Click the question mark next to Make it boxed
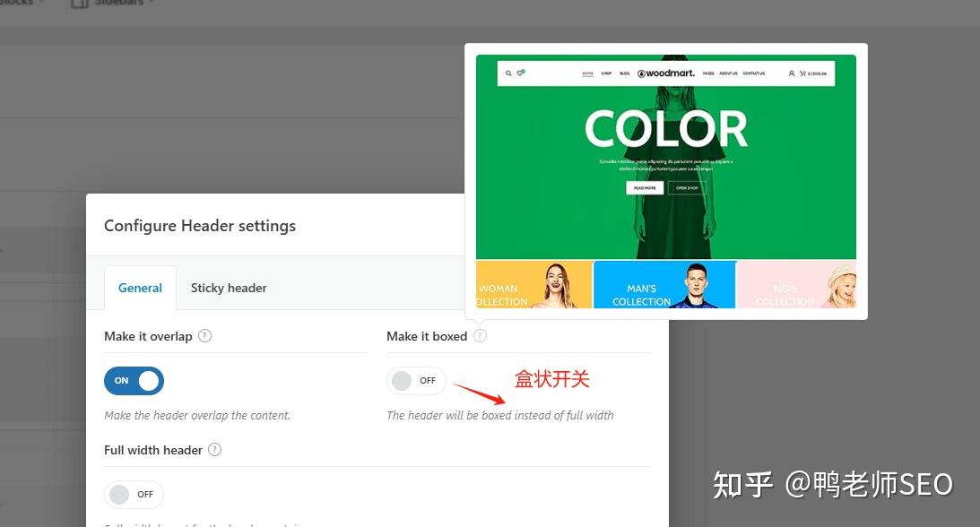 (x=480, y=335)
